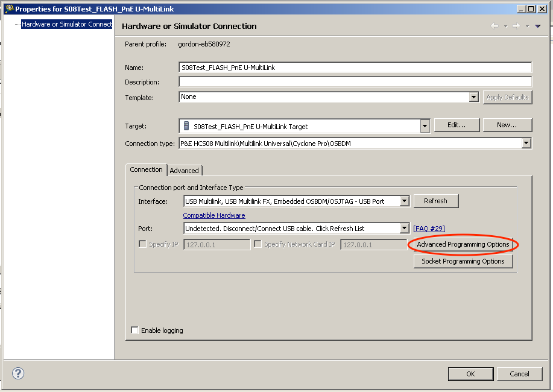This screenshot has width=553, height=392.
Task: Dismiss the dialog with Cancel
Action: (519, 374)
